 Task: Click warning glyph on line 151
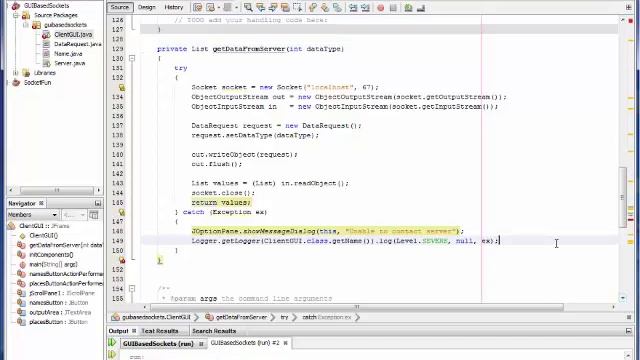click(x=122, y=260)
